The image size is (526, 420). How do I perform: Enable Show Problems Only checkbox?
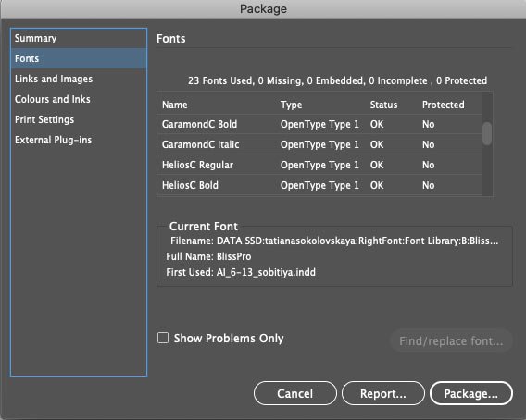pyautogui.click(x=163, y=338)
